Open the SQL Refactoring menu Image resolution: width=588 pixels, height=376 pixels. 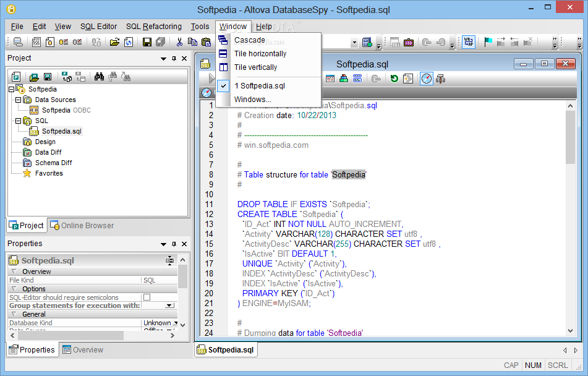[154, 26]
